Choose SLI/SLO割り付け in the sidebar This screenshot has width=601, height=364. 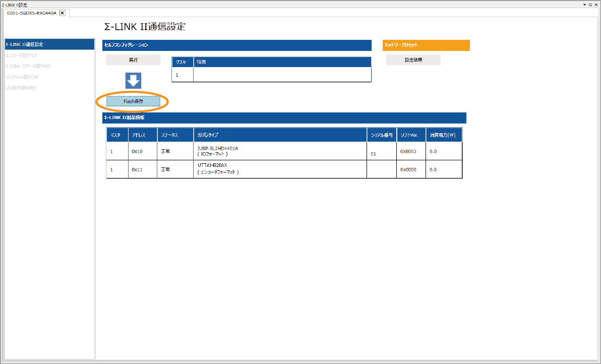(22, 77)
